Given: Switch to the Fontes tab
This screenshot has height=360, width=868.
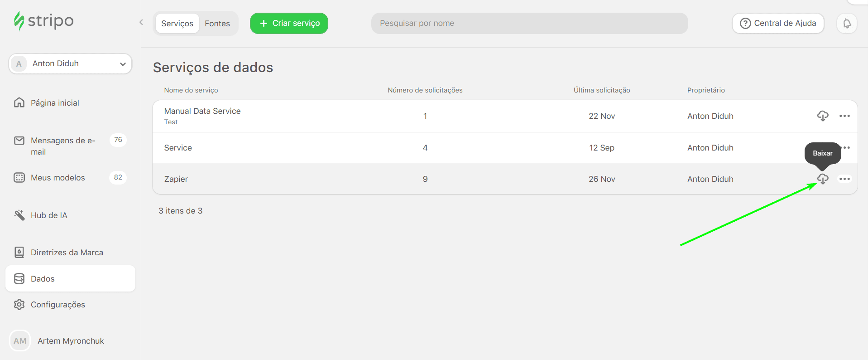Looking at the screenshot, I should (x=217, y=24).
